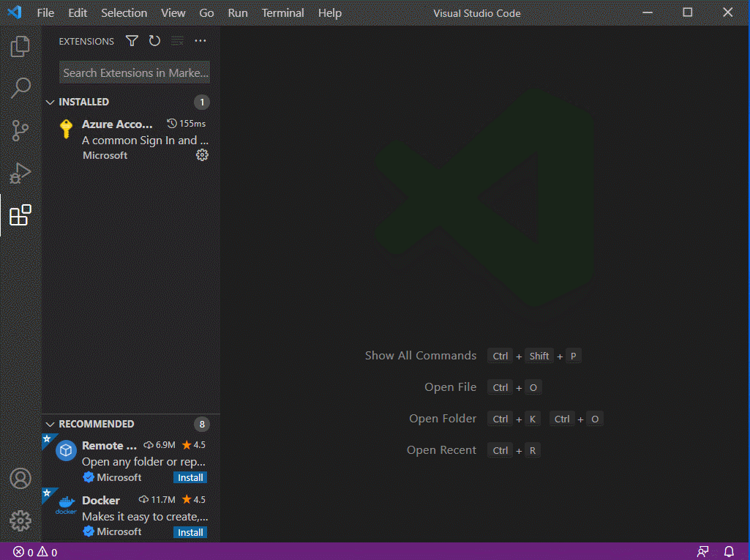This screenshot has height=560, width=750.
Task: Click Open Recent shortcut hint
Action: (x=473, y=450)
